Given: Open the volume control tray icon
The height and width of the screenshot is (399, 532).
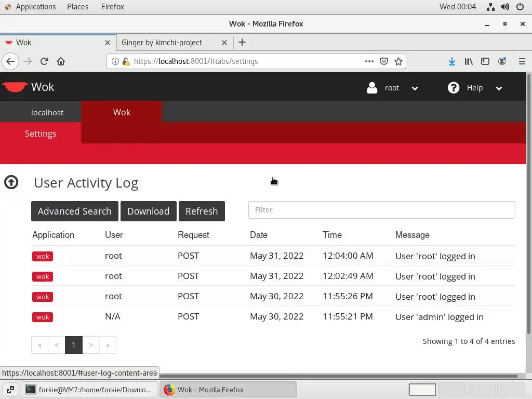Looking at the screenshot, I should click(505, 7).
